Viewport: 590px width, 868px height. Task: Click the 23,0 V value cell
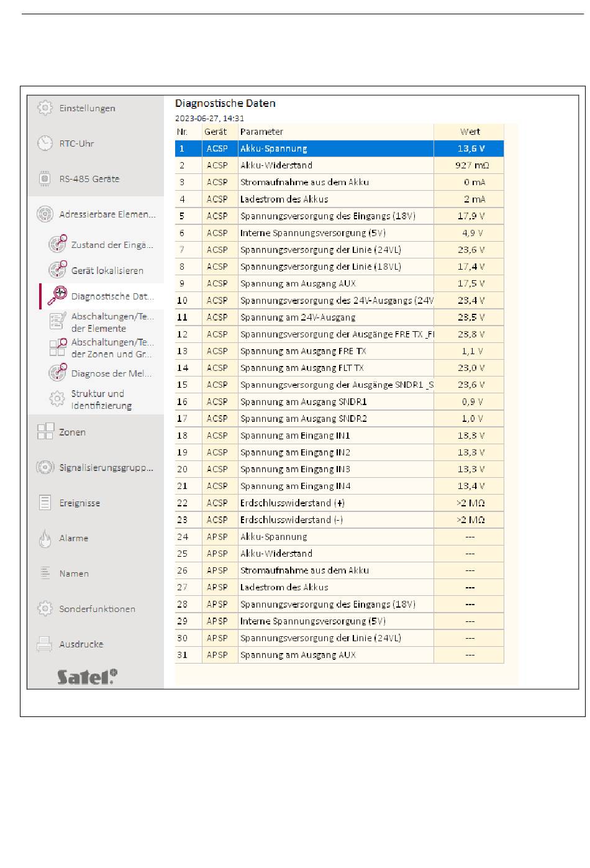469,368
